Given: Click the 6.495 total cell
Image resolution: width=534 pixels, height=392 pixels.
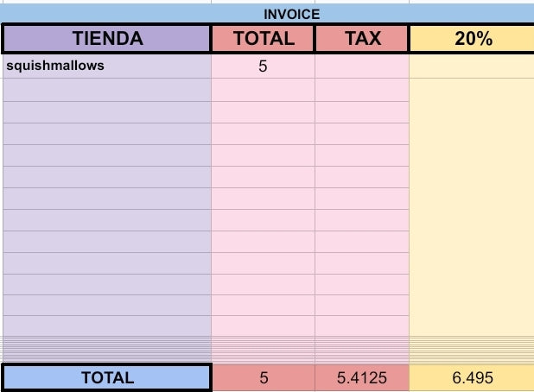Looking at the screenshot, I should point(472,377).
